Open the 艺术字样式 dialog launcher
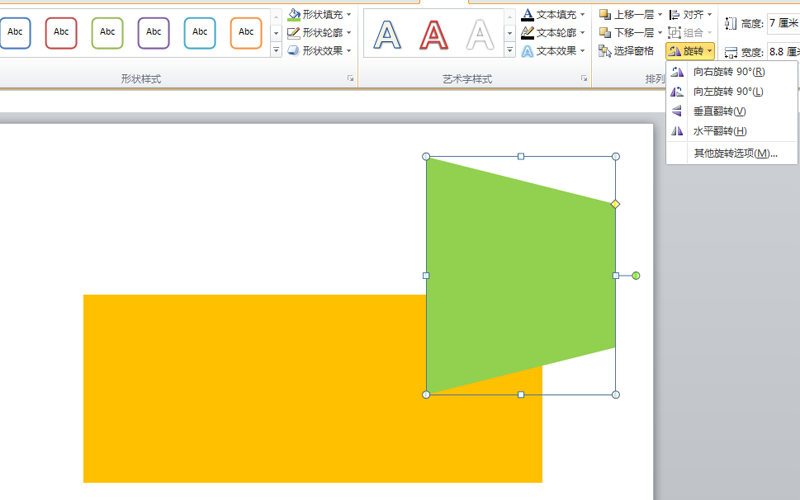This screenshot has height=500, width=800. (x=584, y=79)
